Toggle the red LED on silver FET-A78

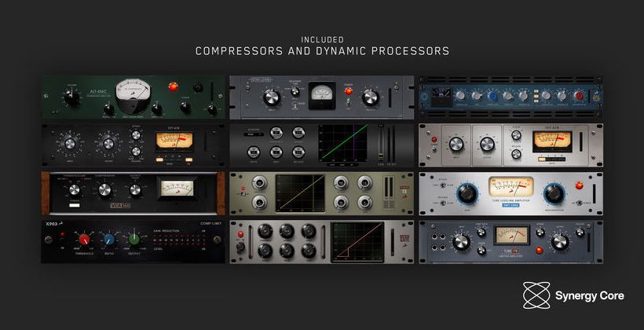click(x=434, y=140)
